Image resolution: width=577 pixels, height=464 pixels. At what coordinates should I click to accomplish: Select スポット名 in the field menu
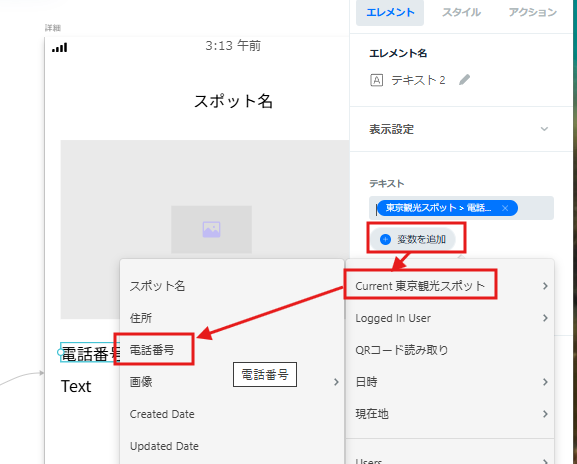(157, 286)
